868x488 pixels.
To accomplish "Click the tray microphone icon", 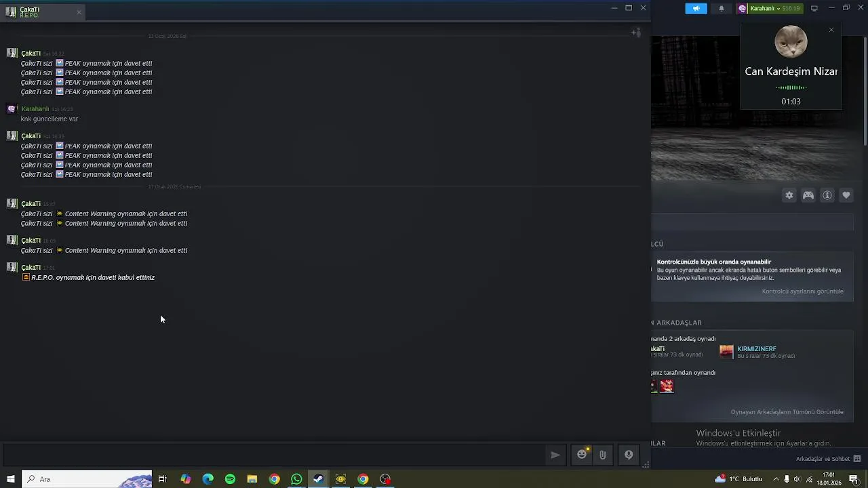I will (787, 479).
